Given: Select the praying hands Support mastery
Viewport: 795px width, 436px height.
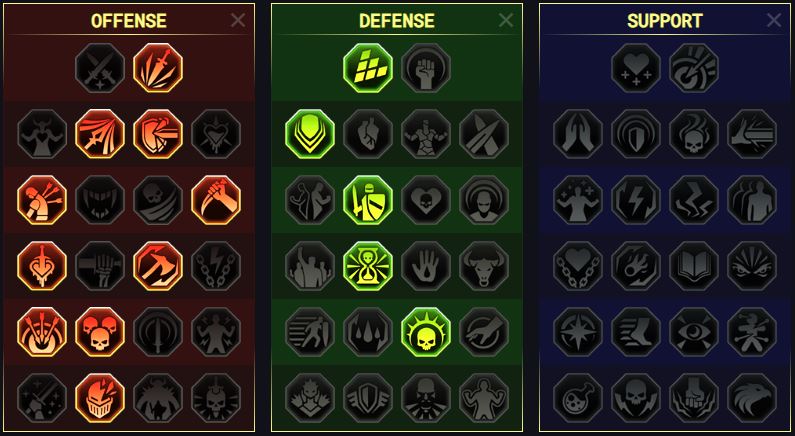Looking at the screenshot, I should click(x=577, y=134).
